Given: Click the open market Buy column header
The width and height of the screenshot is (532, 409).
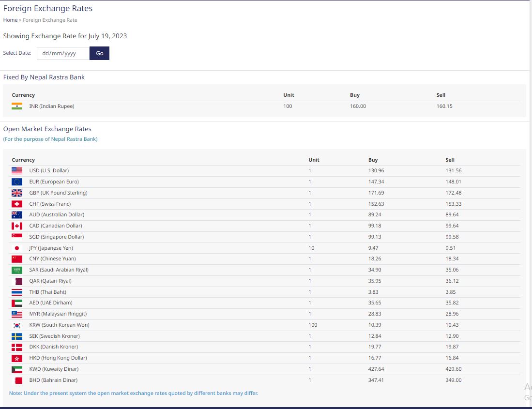Looking at the screenshot, I should [373, 160].
